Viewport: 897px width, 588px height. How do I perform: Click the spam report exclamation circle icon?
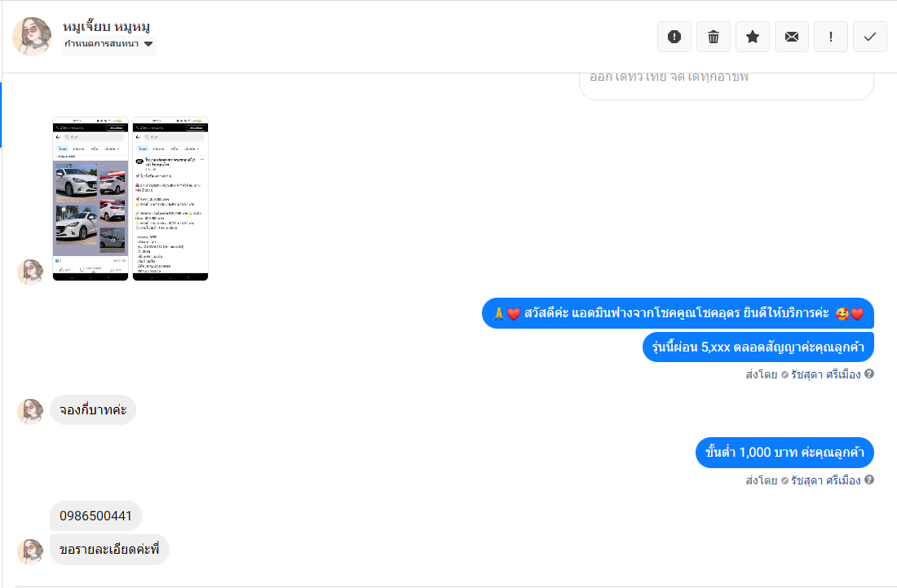click(674, 37)
